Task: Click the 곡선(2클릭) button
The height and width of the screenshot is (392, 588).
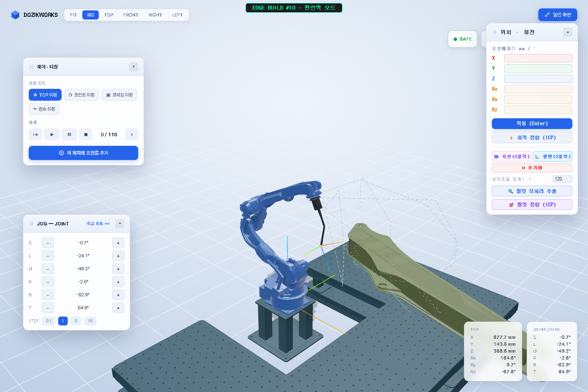Action: point(512,156)
